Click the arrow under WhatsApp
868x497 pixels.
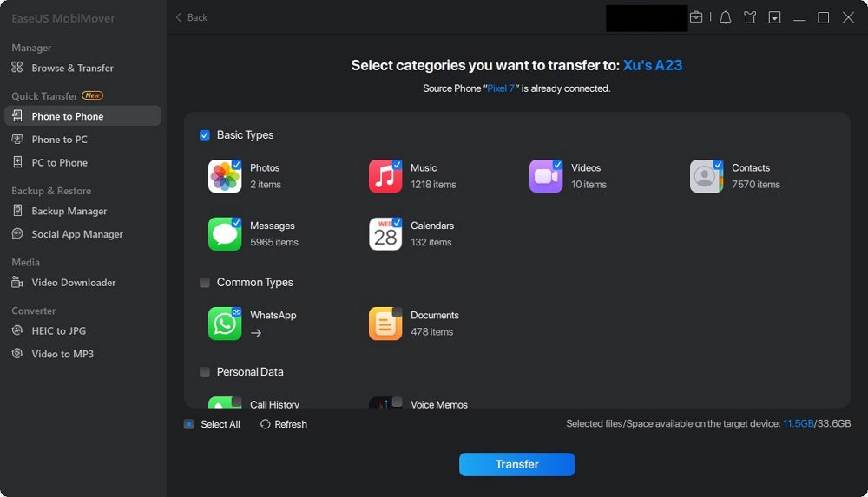point(256,332)
